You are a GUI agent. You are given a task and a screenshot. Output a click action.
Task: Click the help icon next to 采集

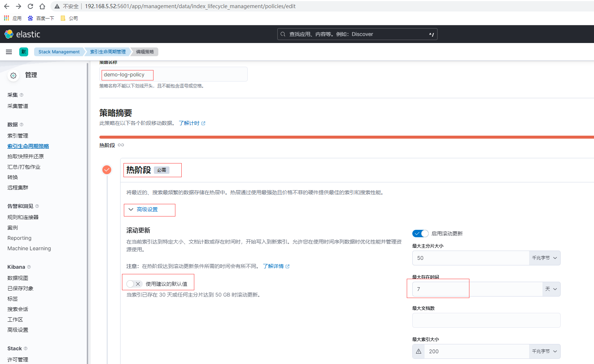pos(22,95)
